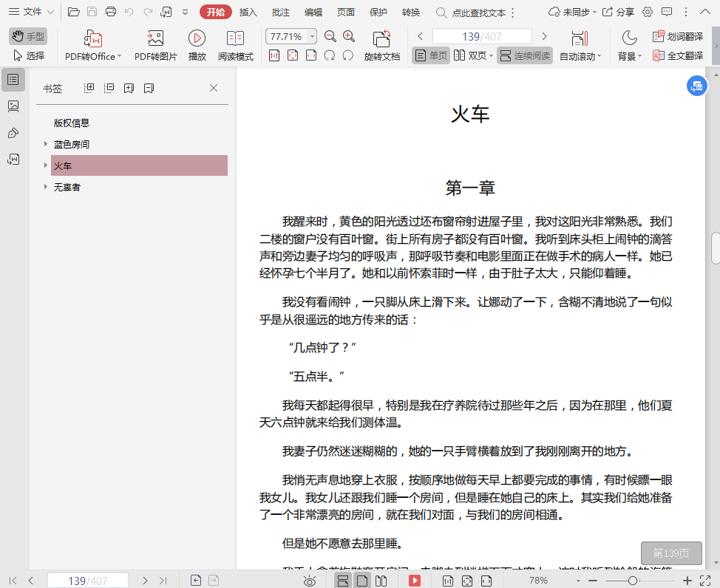Open 版权信息 bookmark
The width and height of the screenshot is (720, 588).
(72, 123)
